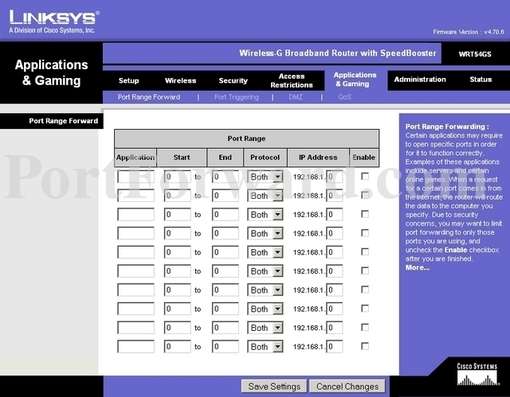Enable the first port range row checkbox

[365, 176]
